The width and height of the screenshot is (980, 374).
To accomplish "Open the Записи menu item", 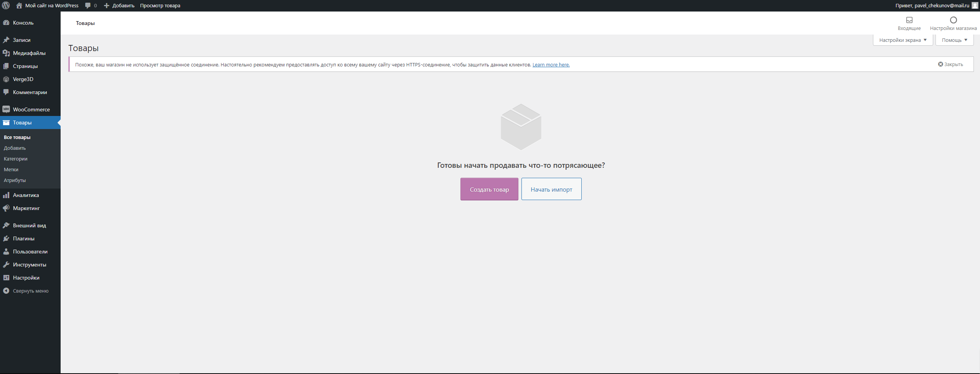I will click(x=30, y=40).
